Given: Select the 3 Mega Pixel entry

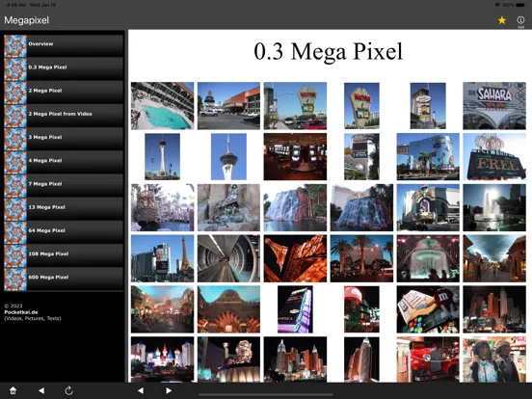Looking at the screenshot, I should 64,139.
